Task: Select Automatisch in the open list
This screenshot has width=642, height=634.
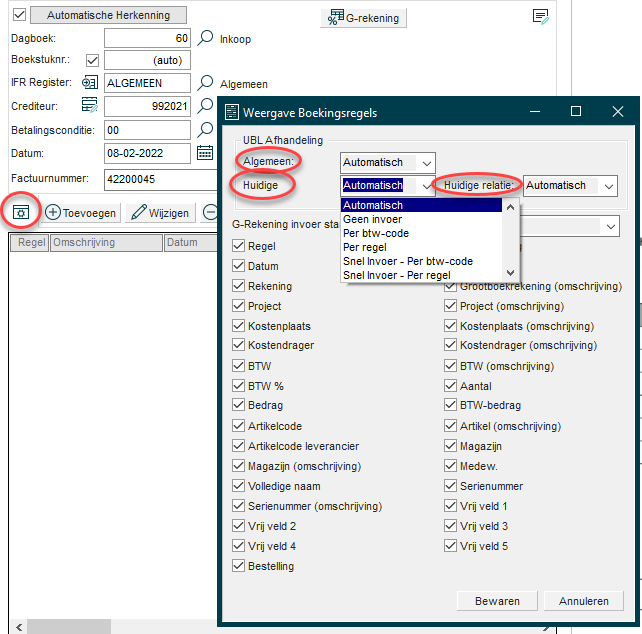Action: coord(421,205)
